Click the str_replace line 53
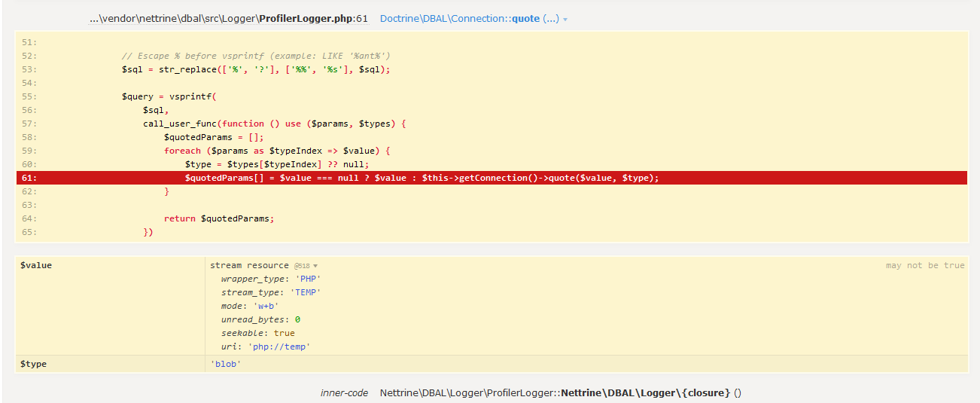980x403 pixels. tap(256, 69)
